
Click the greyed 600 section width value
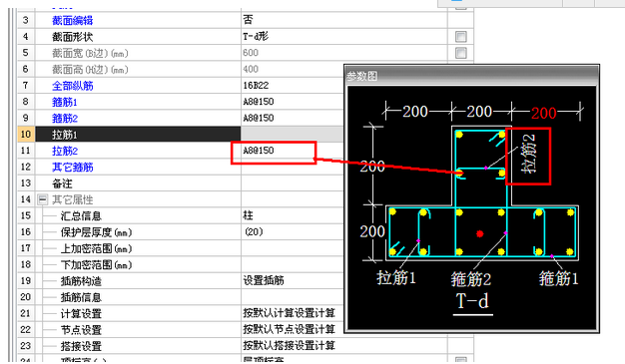tap(251, 53)
